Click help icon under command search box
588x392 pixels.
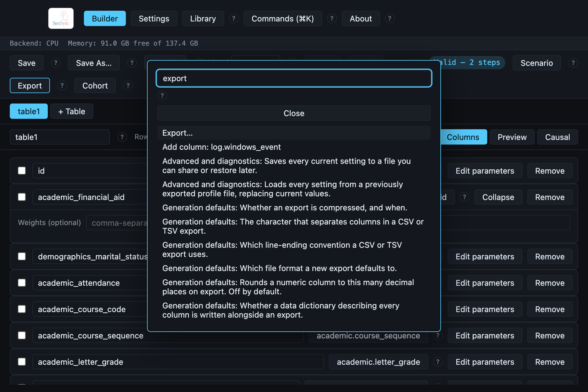(x=162, y=96)
